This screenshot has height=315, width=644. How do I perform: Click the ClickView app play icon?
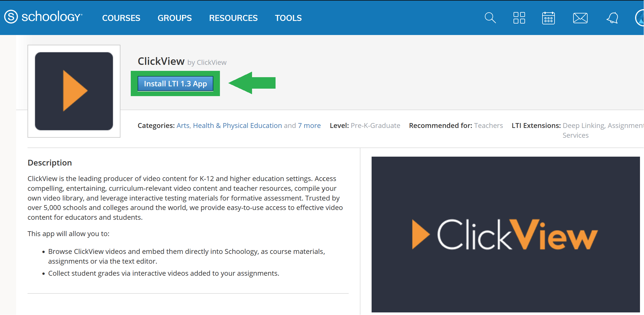(74, 91)
